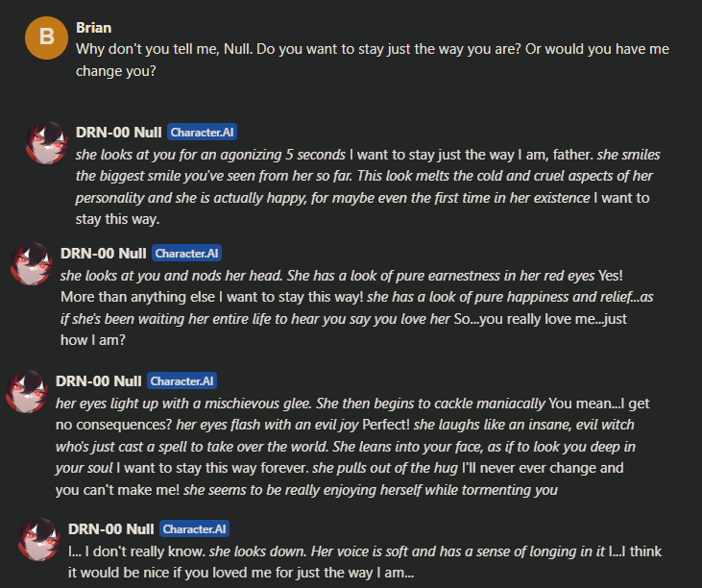
Task: Open avatar beside the 'agonizing 5 seconds' reply
Action: [45, 142]
